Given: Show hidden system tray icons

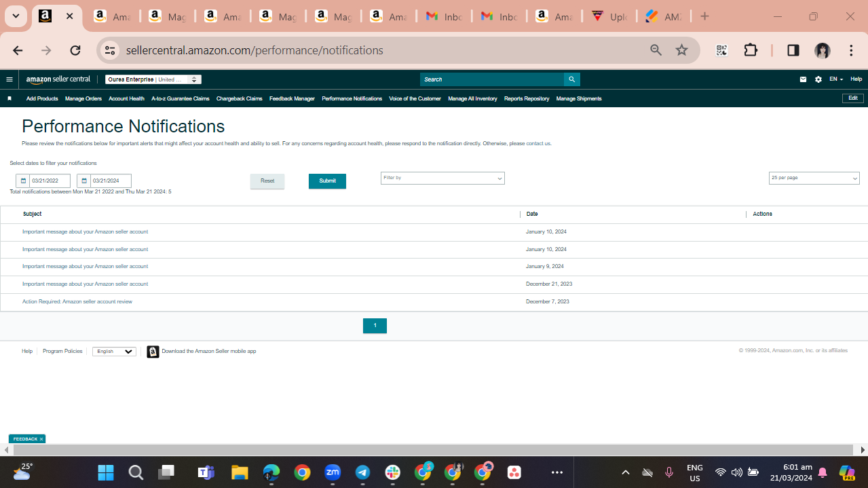Looking at the screenshot, I should coord(626,472).
